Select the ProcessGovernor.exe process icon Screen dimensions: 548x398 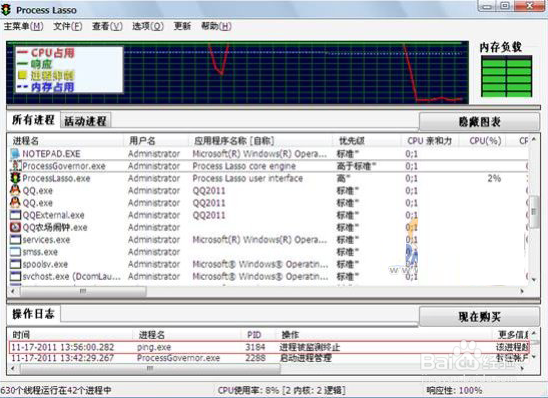point(16,166)
